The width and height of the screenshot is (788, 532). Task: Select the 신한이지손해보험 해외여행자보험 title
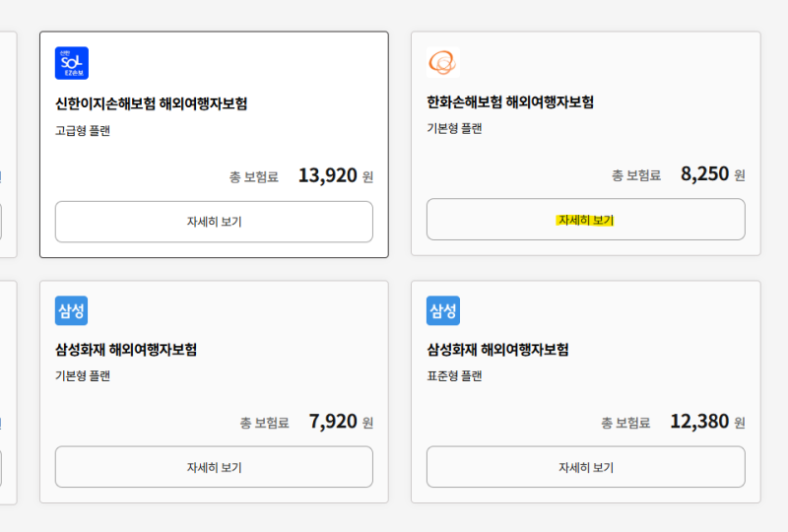152,103
